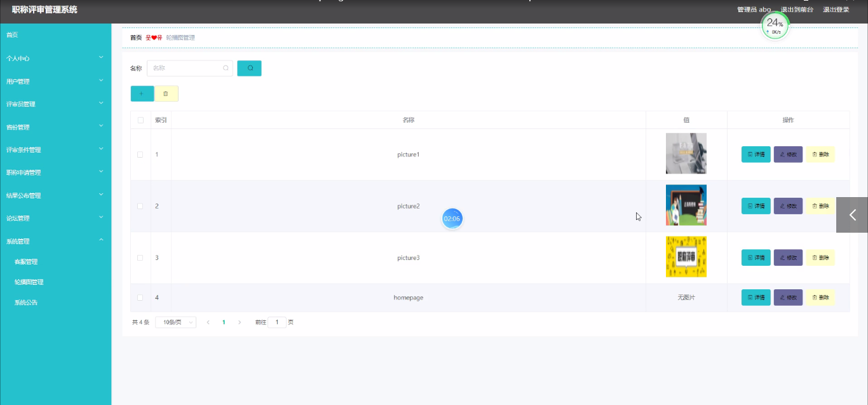868x405 pixels.
Task: Click 首页 in the breadcrumb
Action: [x=136, y=38]
